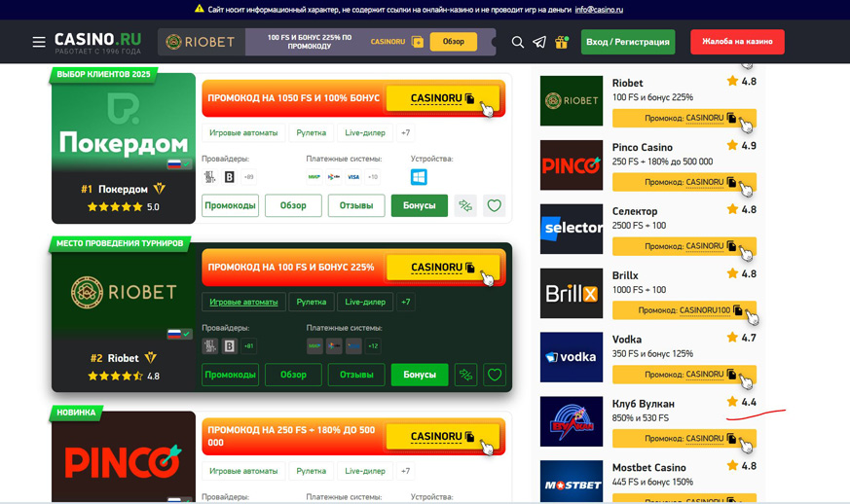Copy Покердом promo code CASINORU
This screenshot has width=850, height=504.
click(442, 98)
